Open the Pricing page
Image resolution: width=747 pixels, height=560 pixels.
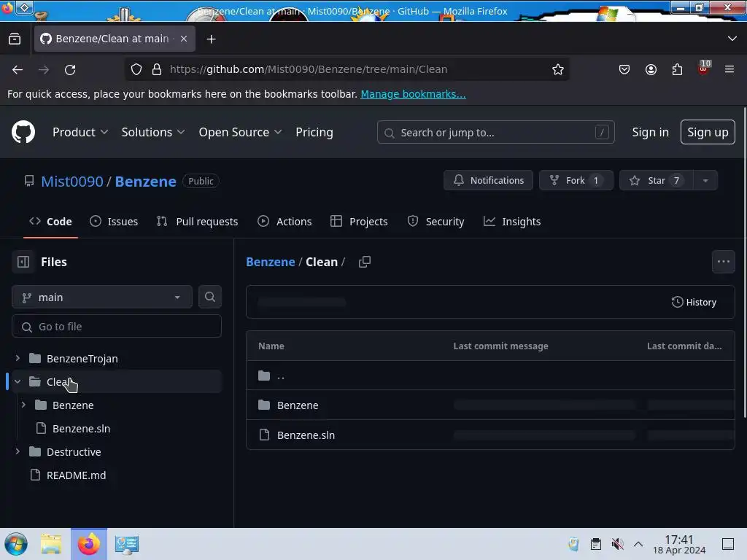click(x=314, y=132)
